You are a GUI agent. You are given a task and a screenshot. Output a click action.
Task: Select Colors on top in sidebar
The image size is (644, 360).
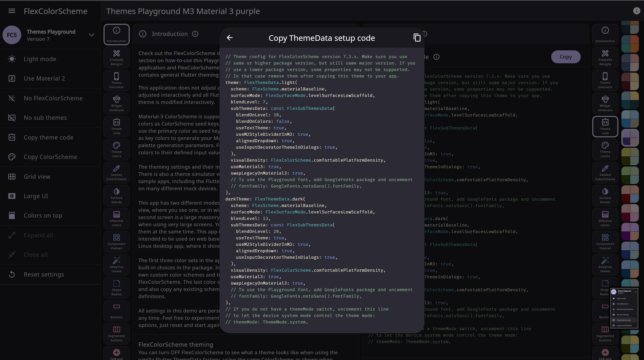(43, 215)
